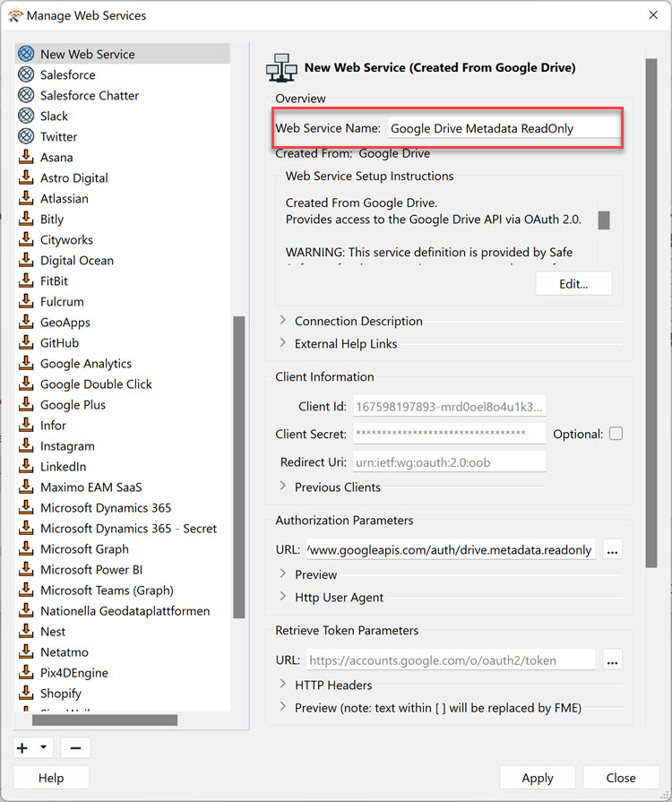Click the Twitter globe icon

pyautogui.click(x=26, y=136)
